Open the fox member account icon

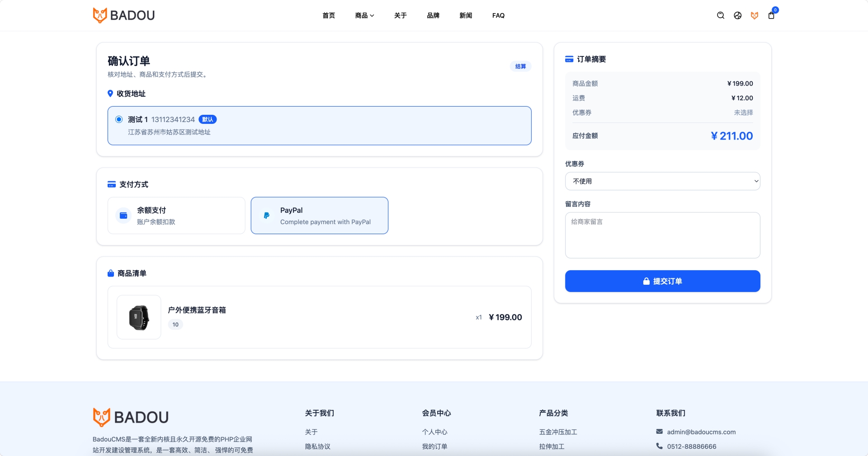(x=755, y=15)
